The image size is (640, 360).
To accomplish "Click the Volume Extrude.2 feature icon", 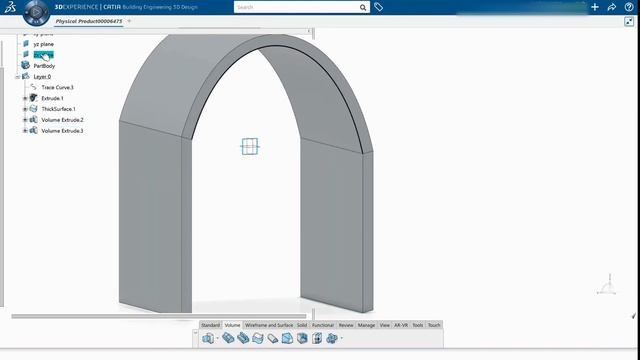I will [33, 120].
